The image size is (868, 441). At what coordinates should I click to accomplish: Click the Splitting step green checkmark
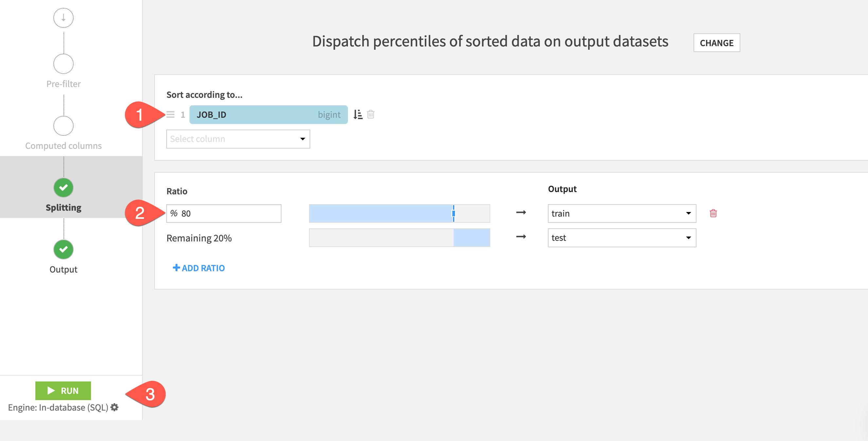[63, 188]
